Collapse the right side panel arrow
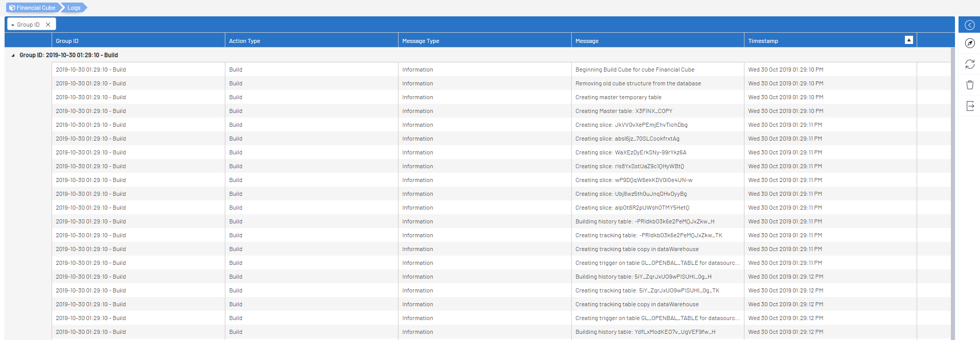The width and height of the screenshot is (980, 340). click(969, 25)
